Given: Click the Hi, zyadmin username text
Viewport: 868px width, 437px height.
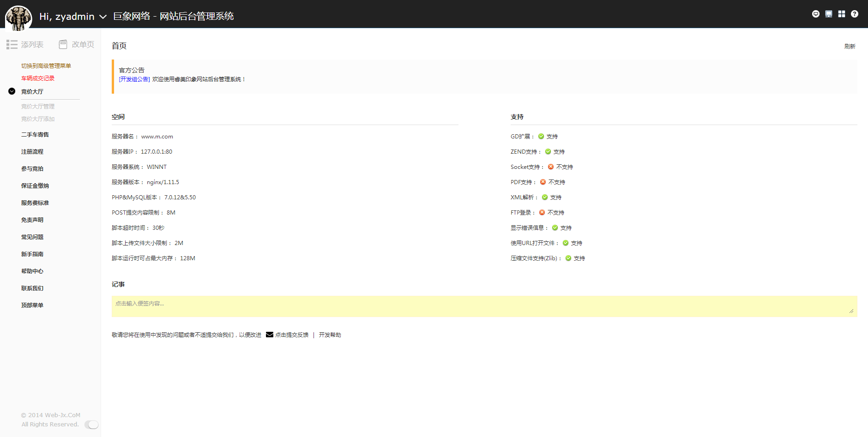Looking at the screenshot, I should (x=67, y=17).
